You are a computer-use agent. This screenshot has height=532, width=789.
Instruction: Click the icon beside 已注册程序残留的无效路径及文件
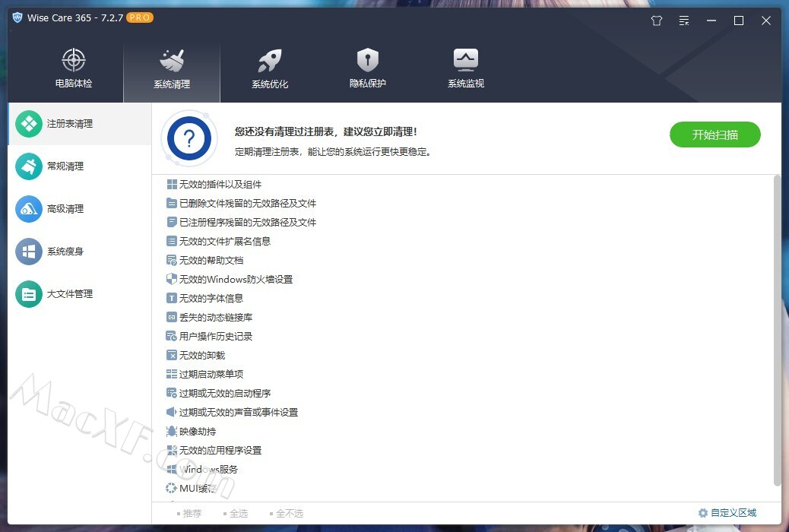[172, 223]
